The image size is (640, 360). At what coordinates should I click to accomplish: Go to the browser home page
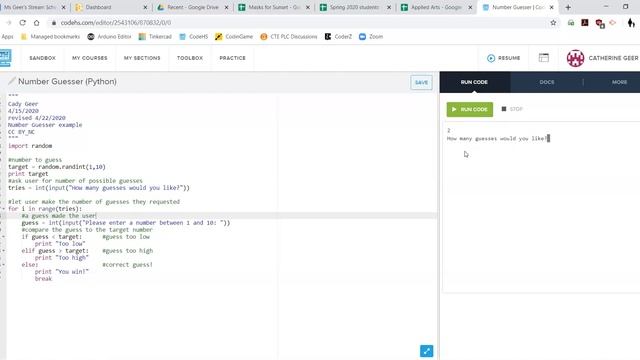[x=36, y=23]
